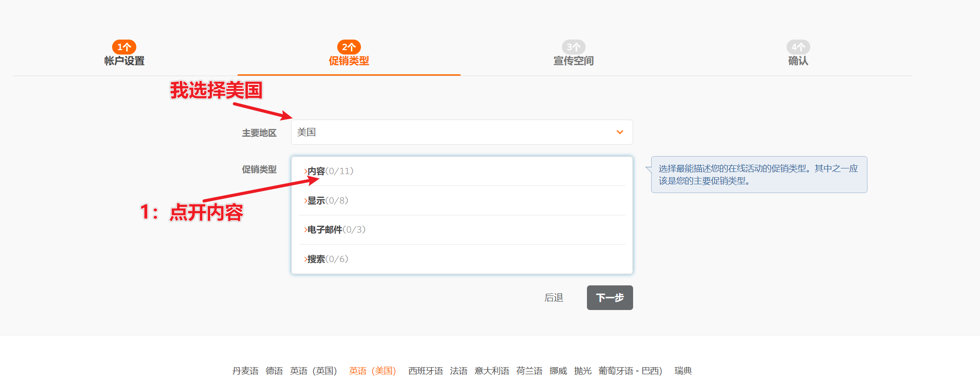Change language to 葡萄牙语 - 巴西
This screenshot has height=383, width=980.
(630, 371)
